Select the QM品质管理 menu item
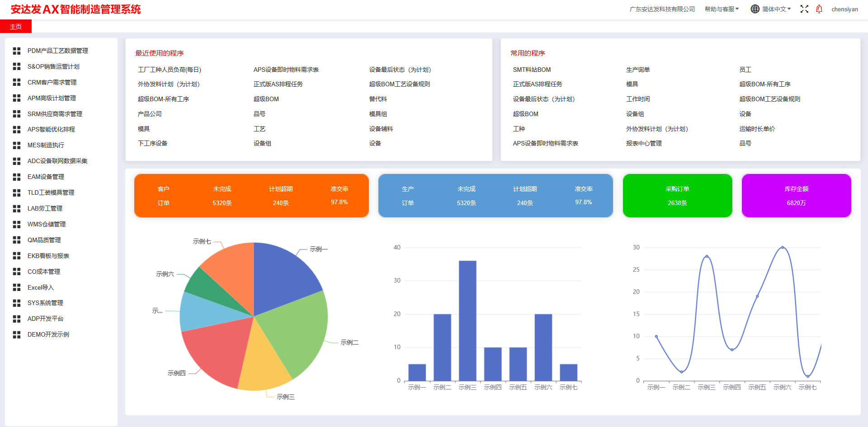Viewport: 868px width, 427px height. click(44, 240)
